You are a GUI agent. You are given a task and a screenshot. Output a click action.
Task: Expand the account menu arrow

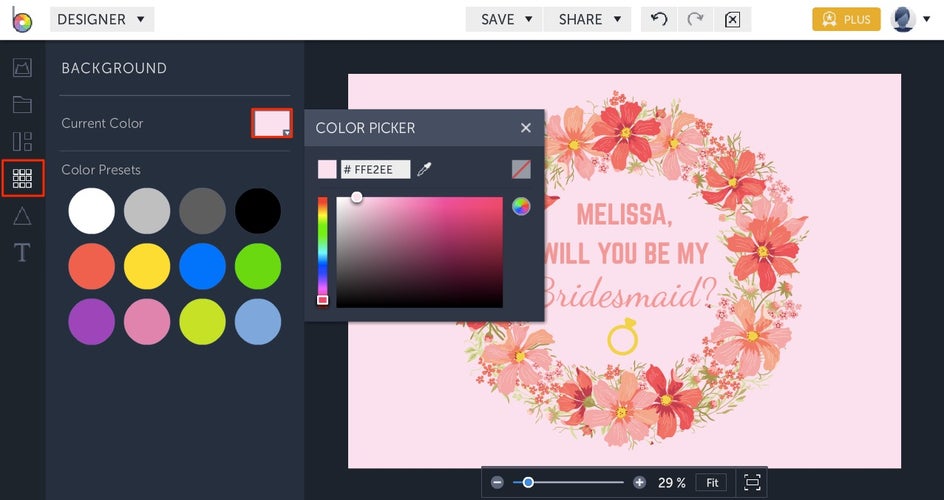927,19
